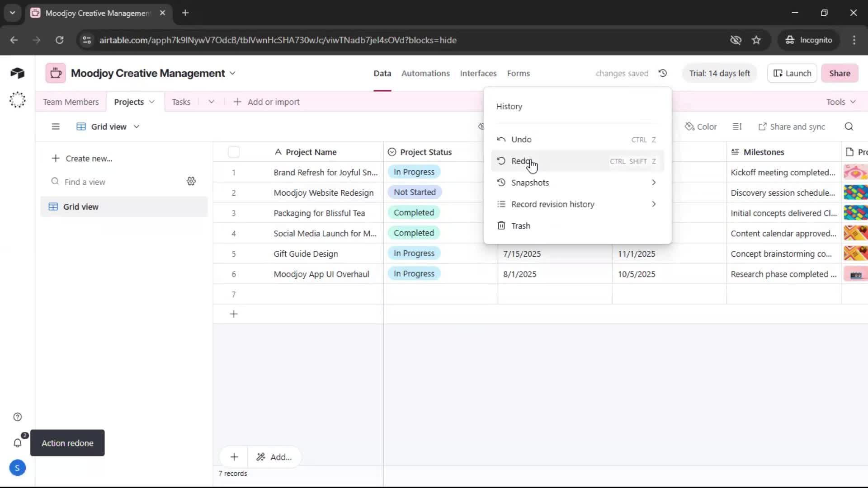Open the Airtable home logo icon
Viewport: 868px width, 488px height.
coord(17,73)
